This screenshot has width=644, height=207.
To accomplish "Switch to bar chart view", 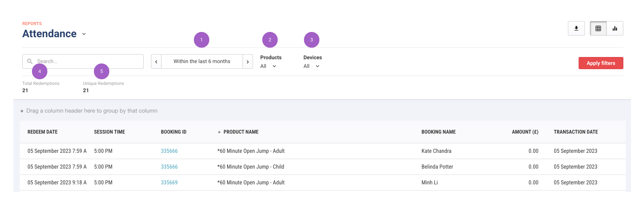I will tap(615, 28).
